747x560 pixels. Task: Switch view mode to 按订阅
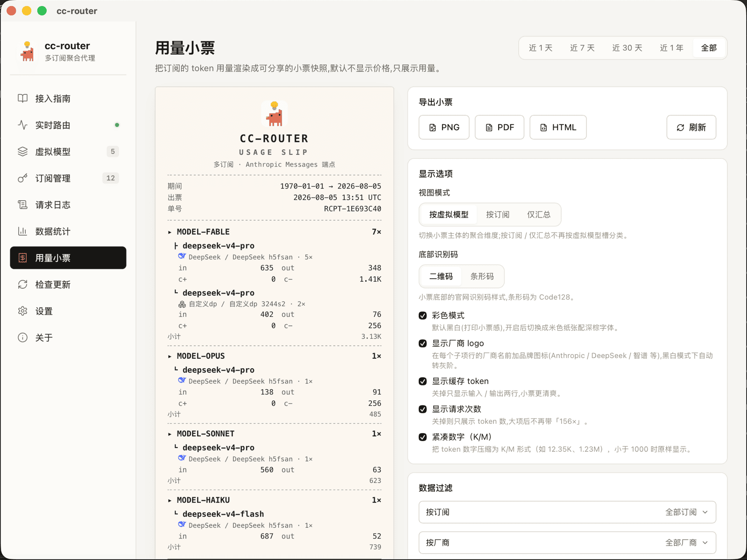[498, 215]
